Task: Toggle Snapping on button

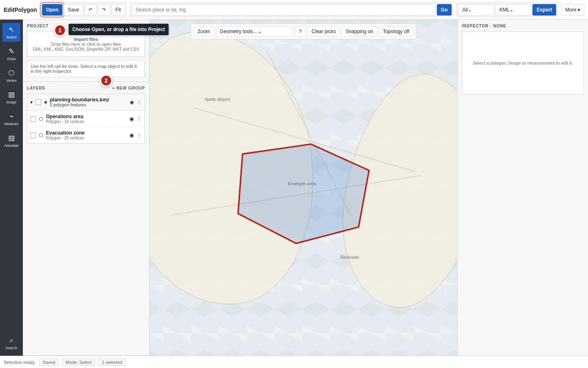Action: click(x=359, y=31)
